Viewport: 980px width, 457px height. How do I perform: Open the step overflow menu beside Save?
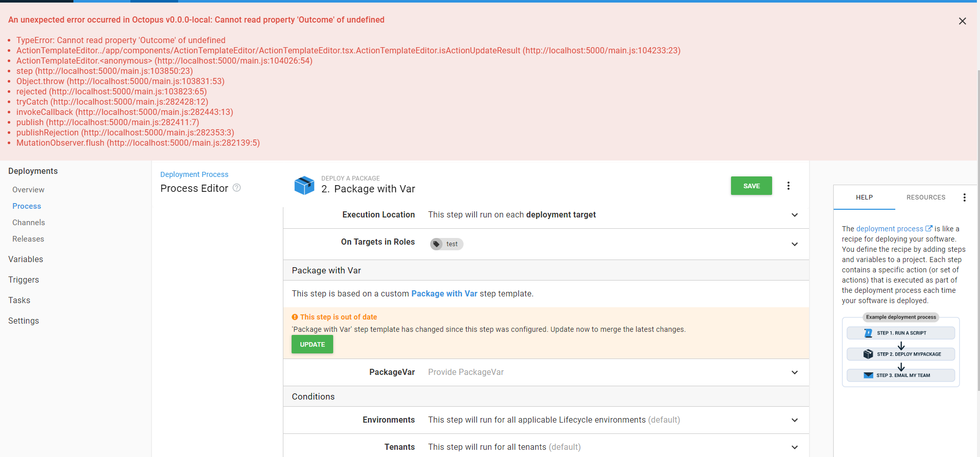click(x=788, y=186)
